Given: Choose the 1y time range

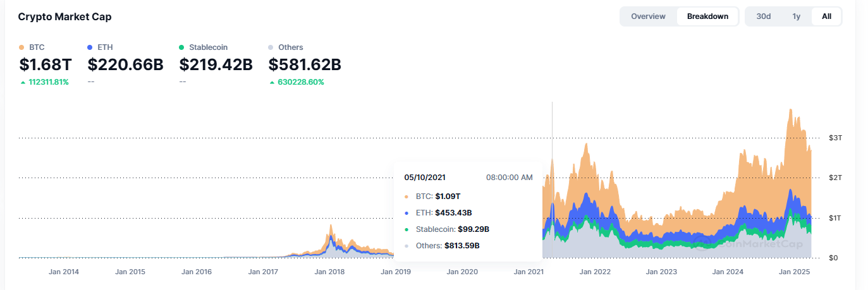Looking at the screenshot, I should tap(797, 16).
